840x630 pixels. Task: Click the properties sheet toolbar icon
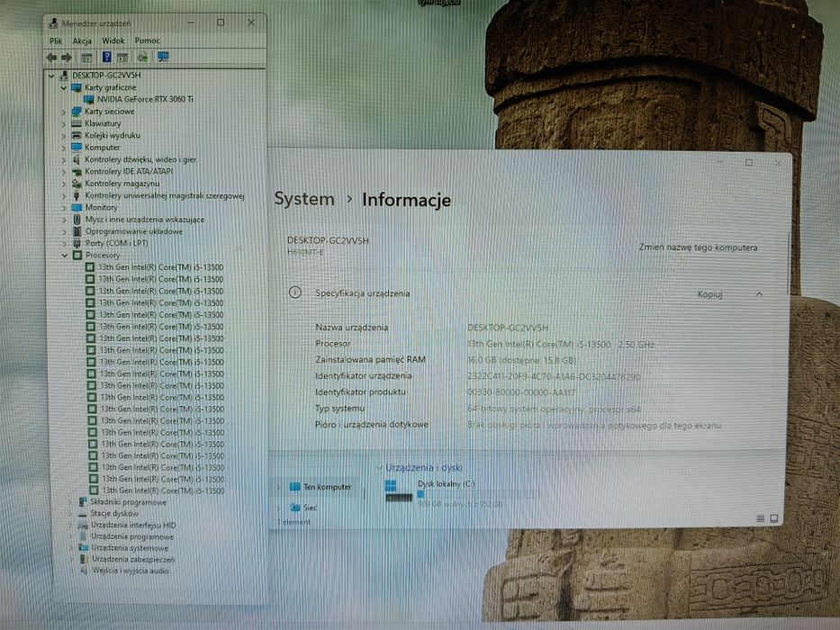[x=122, y=57]
